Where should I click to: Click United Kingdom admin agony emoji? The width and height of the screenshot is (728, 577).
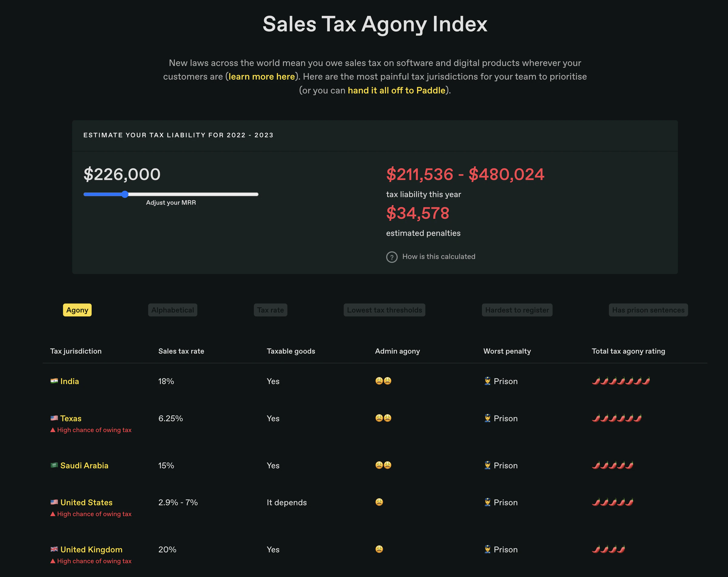pos(379,549)
